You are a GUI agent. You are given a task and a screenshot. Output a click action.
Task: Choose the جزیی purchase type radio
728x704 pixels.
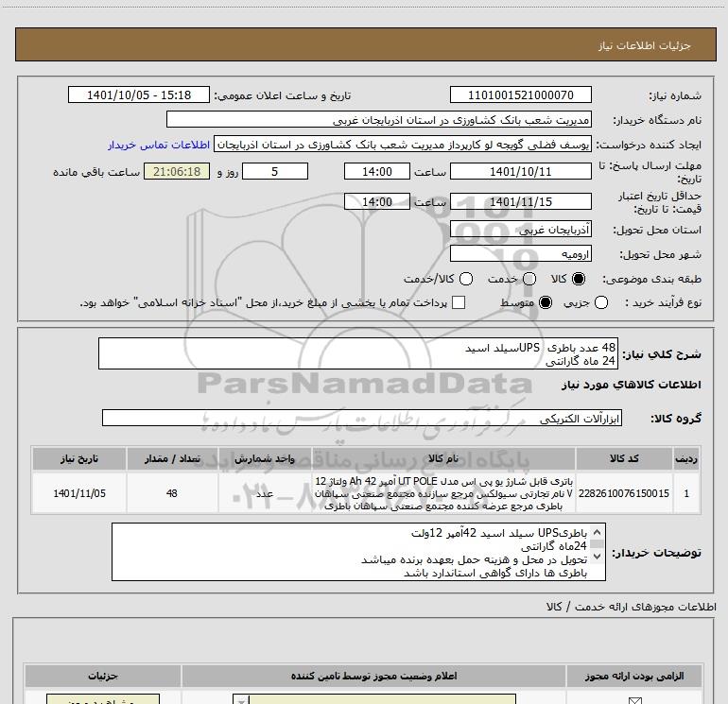pyautogui.click(x=600, y=302)
